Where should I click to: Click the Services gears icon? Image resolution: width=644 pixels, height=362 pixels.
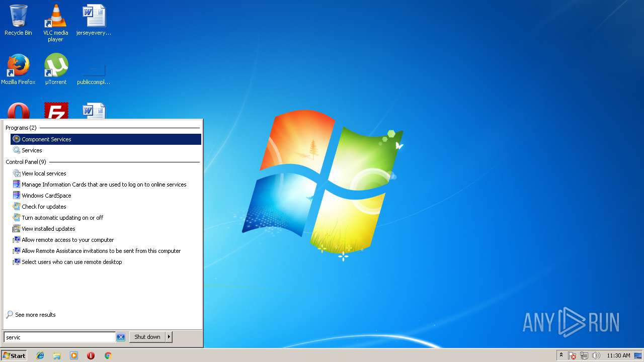click(17, 150)
